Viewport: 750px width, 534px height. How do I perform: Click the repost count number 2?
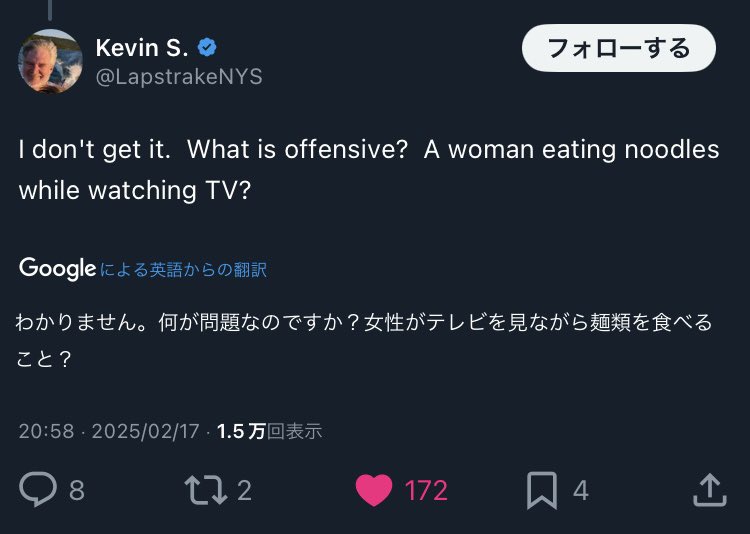tap(244, 490)
